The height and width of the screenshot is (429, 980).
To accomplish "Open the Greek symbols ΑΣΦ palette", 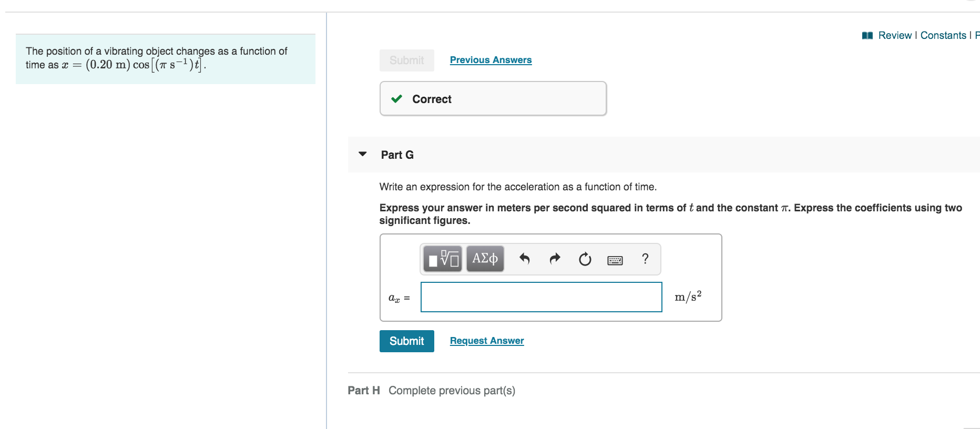I will (485, 259).
